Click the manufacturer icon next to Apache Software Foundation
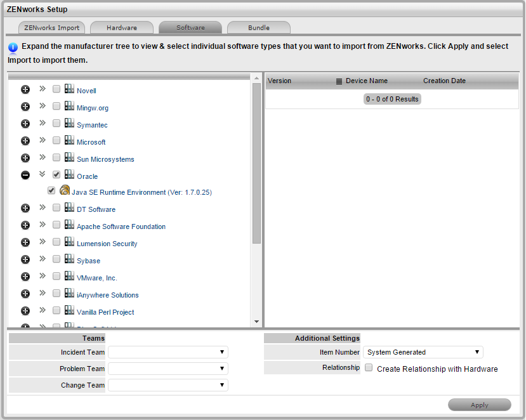This screenshot has height=420, width=526. click(69, 225)
